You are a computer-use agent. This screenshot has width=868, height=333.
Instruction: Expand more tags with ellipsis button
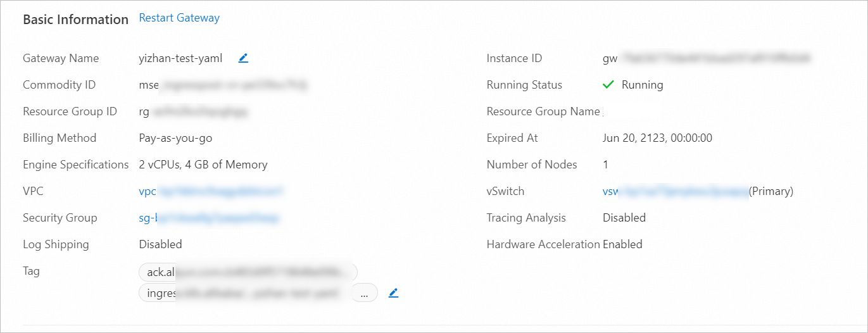pyautogui.click(x=364, y=293)
